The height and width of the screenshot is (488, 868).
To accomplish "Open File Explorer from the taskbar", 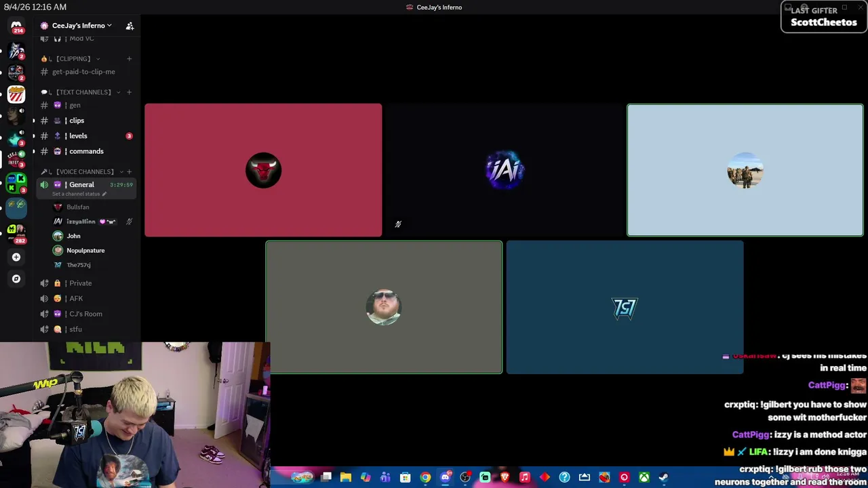I will [346, 478].
